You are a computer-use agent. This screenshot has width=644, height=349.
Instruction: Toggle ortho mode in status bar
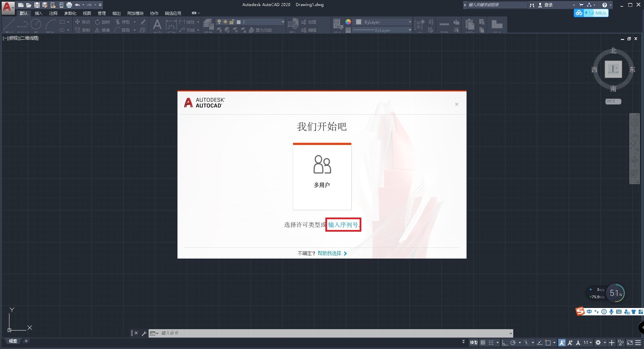[505, 343]
